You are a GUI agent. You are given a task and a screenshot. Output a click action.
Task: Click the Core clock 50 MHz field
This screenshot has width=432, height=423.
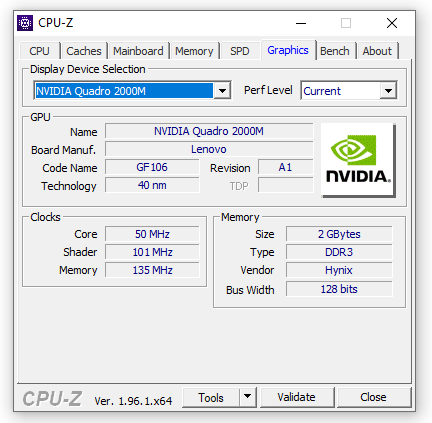152,234
